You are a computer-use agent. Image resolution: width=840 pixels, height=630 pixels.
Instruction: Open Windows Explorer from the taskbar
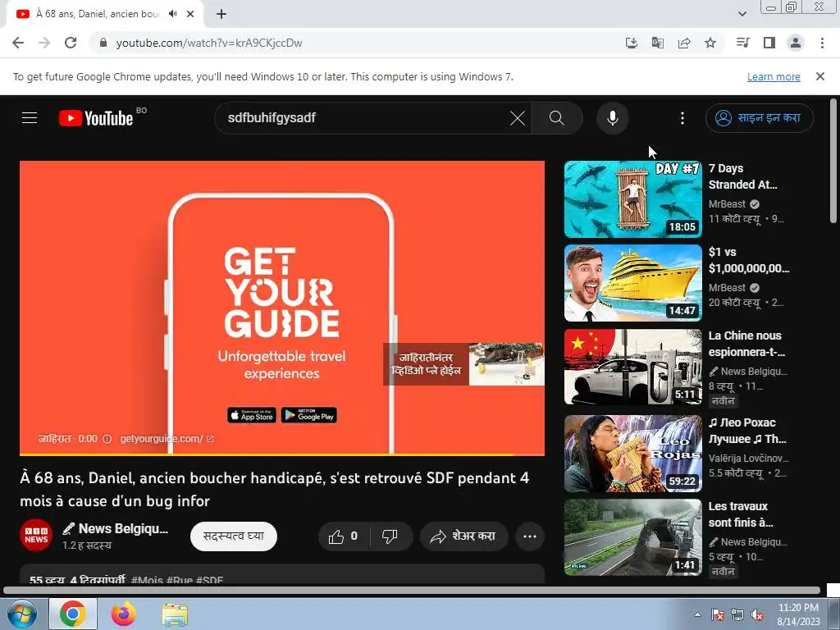pos(175,614)
